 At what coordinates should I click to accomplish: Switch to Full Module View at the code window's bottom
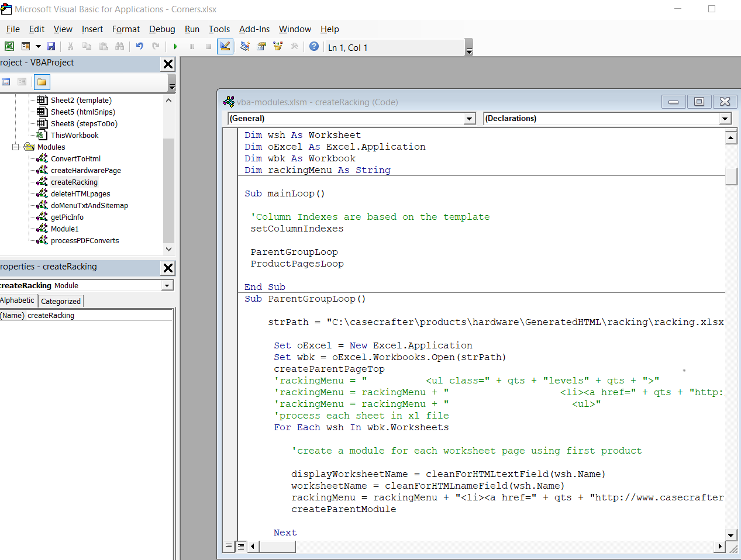(x=240, y=547)
